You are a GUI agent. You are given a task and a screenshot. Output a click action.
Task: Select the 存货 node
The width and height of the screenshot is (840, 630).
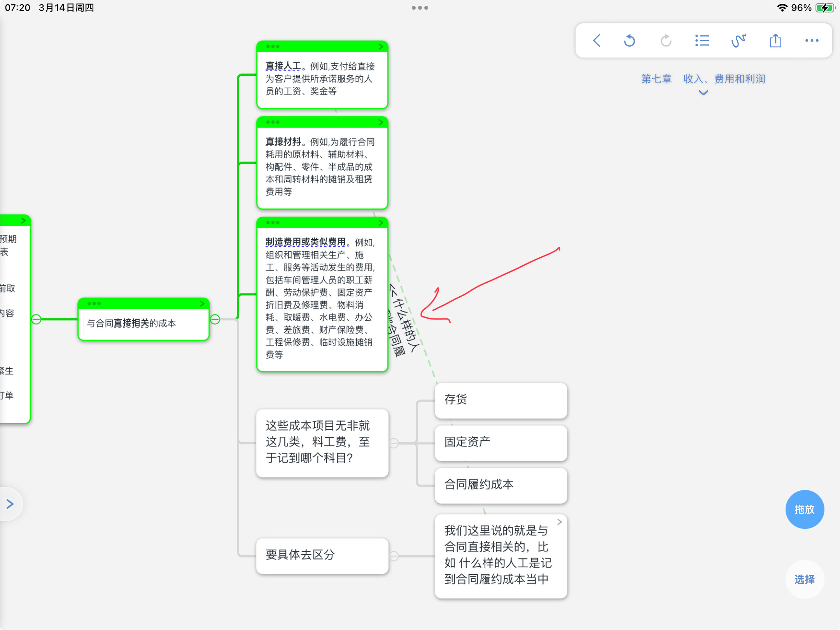point(501,400)
